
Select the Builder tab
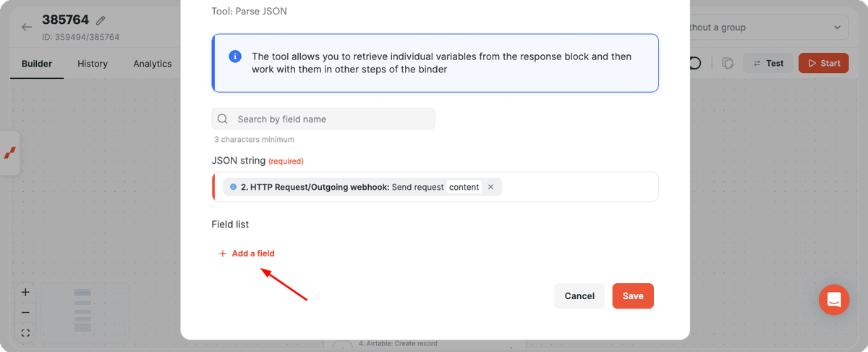point(37,64)
